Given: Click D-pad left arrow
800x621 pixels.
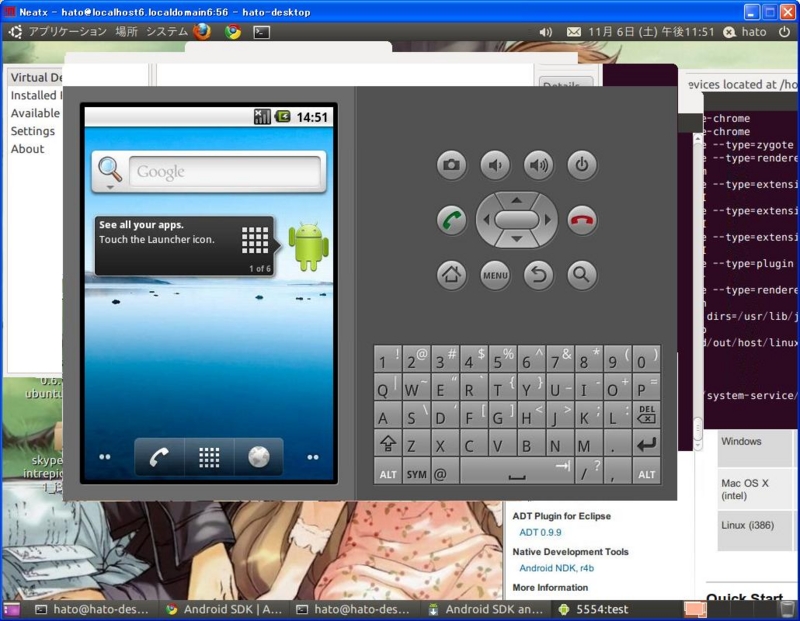Looking at the screenshot, I should click(x=486, y=220).
